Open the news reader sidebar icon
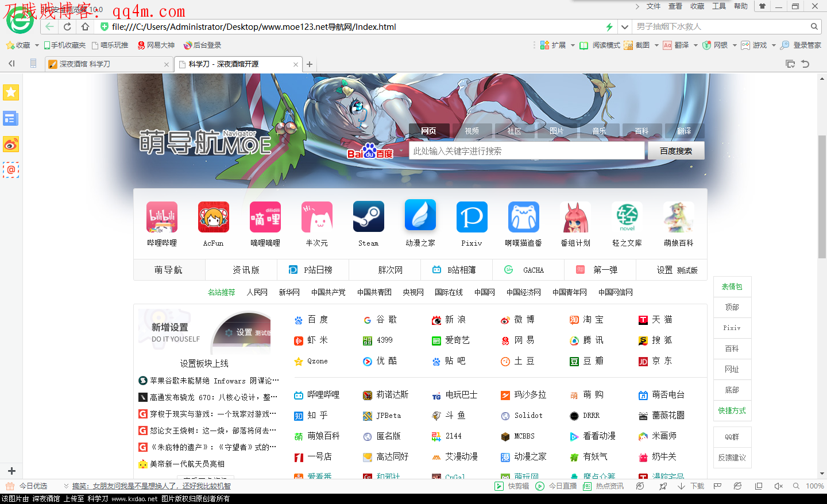 coord(11,118)
